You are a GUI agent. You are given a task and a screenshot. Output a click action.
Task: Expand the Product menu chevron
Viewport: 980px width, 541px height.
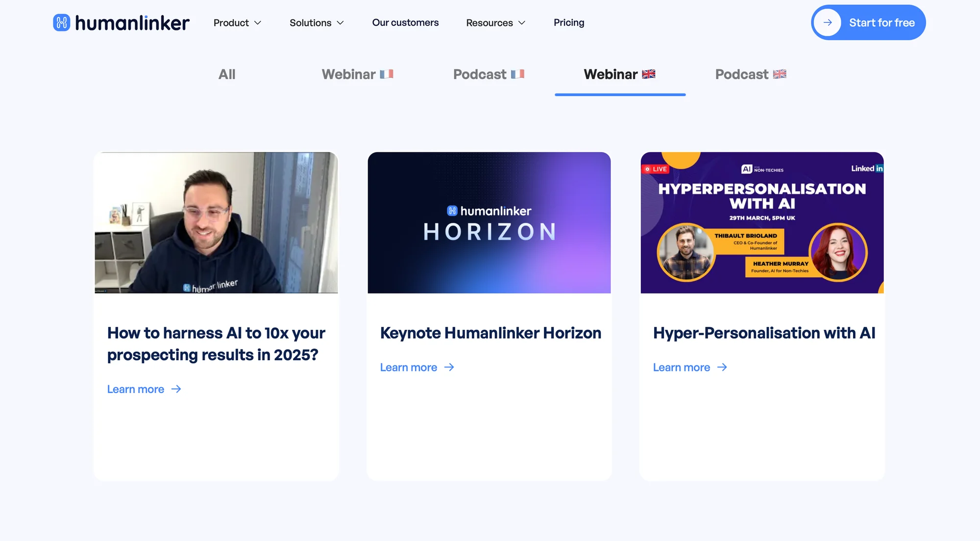258,23
